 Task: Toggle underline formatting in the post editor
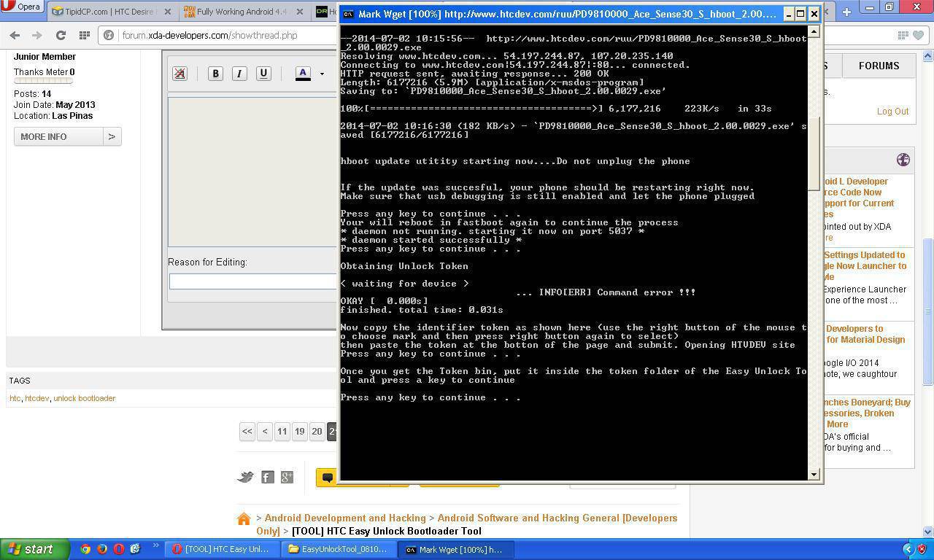pos(263,73)
